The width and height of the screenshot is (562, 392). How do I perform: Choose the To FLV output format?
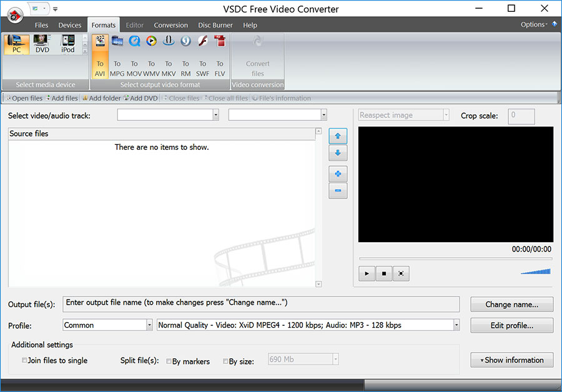tap(220, 56)
